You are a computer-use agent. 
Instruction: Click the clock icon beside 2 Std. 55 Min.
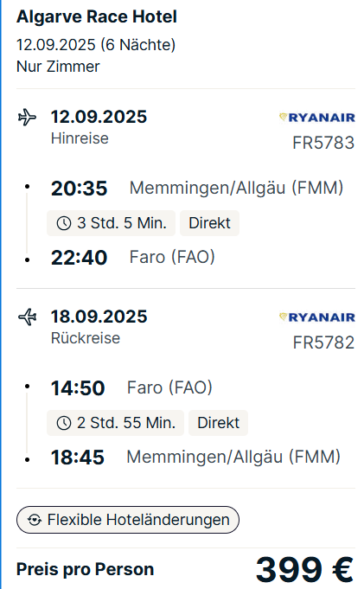(x=64, y=423)
